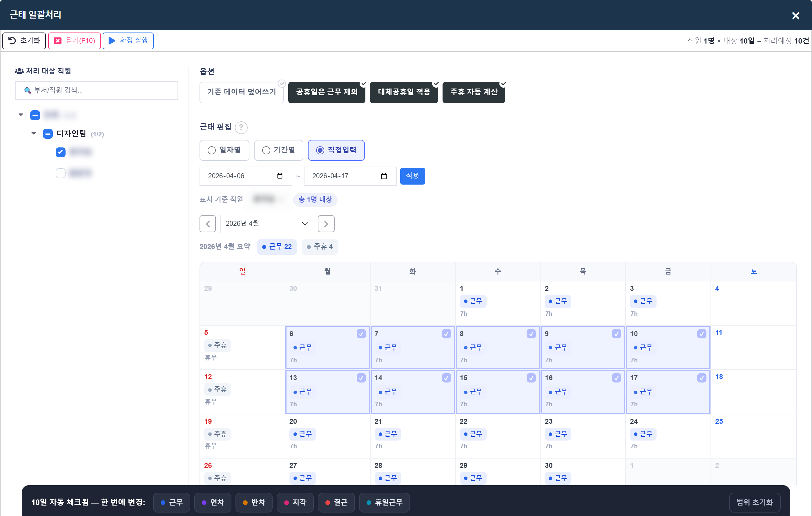
Task: Change checked days to 지각
Action: (x=295, y=502)
